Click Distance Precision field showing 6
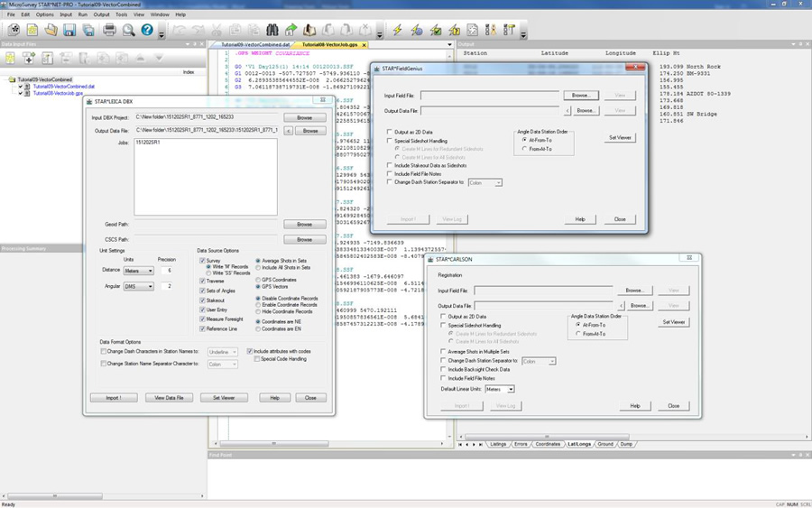 point(166,271)
